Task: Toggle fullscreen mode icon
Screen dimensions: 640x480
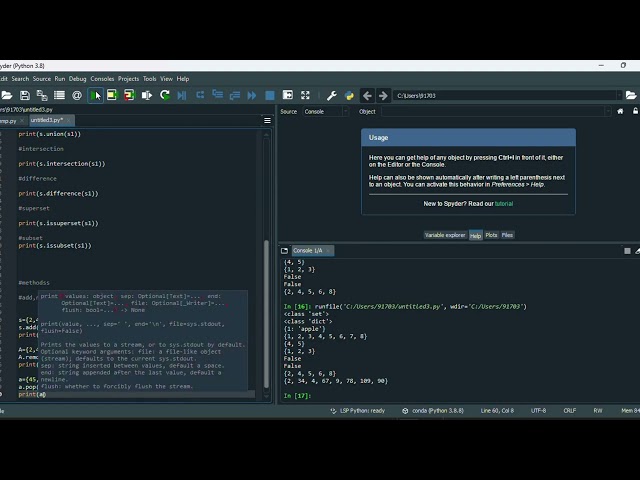Action: [305, 96]
